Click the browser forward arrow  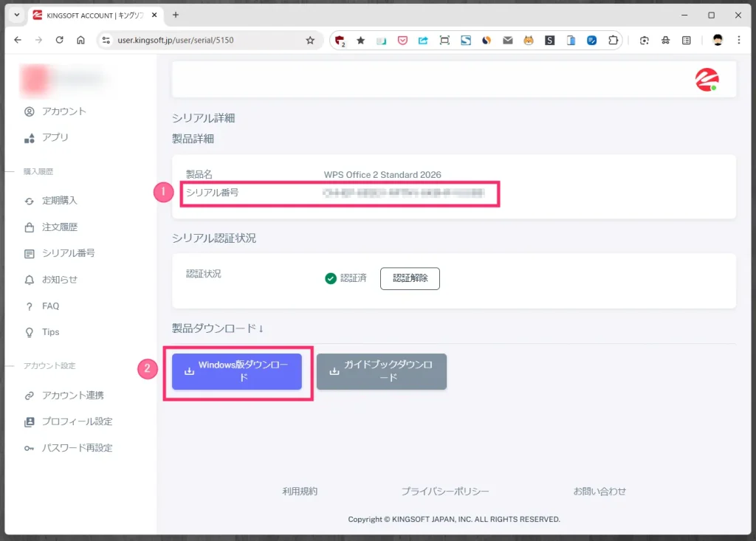(38, 40)
